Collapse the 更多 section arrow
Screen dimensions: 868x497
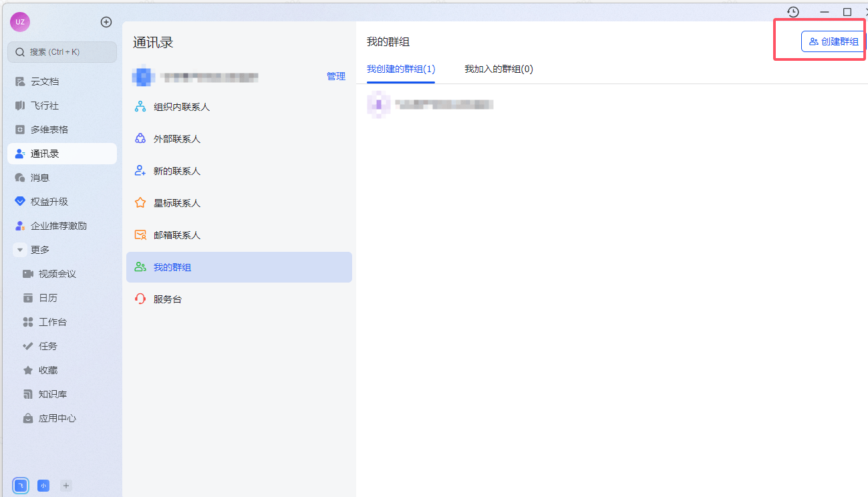pyautogui.click(x=20, y=250)
